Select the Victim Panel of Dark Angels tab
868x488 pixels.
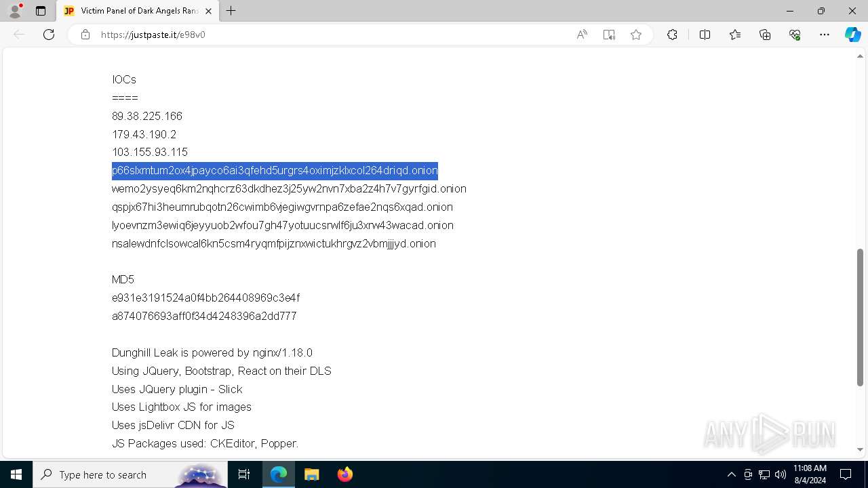138,11
